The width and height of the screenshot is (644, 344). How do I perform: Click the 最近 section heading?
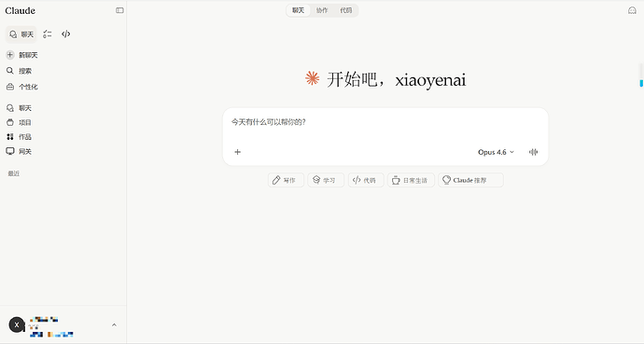[14, 173]
